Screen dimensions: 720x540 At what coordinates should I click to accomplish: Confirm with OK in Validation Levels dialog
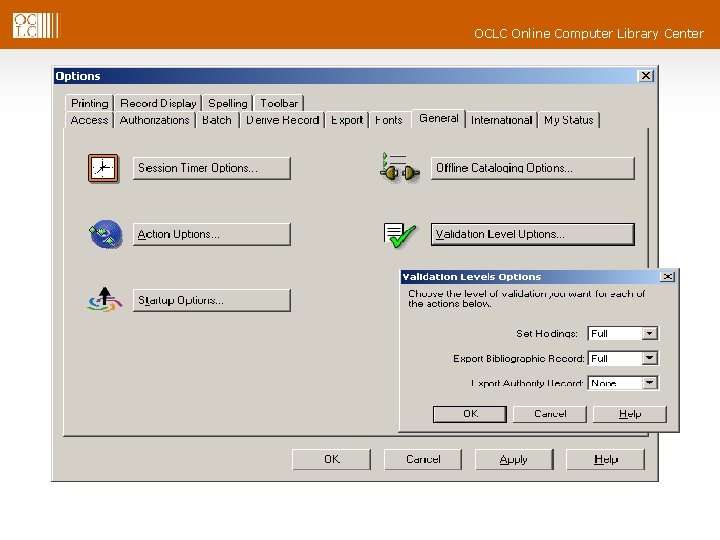(x=470, y=414)
